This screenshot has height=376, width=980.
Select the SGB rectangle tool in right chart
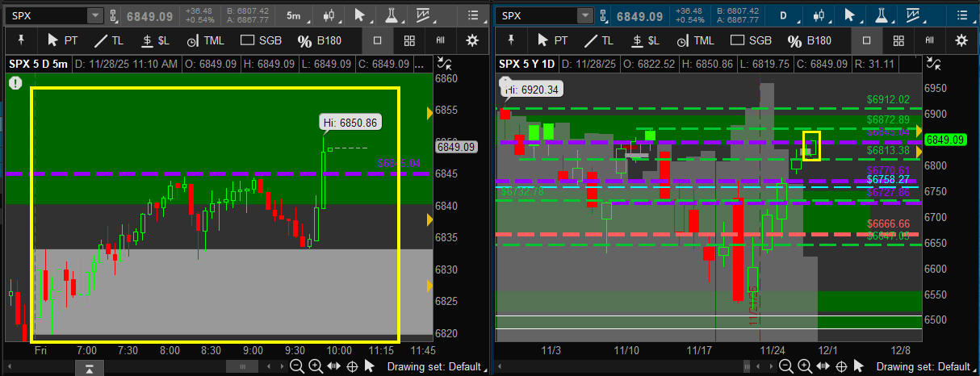pyautogui.click(x=750, y=40)
